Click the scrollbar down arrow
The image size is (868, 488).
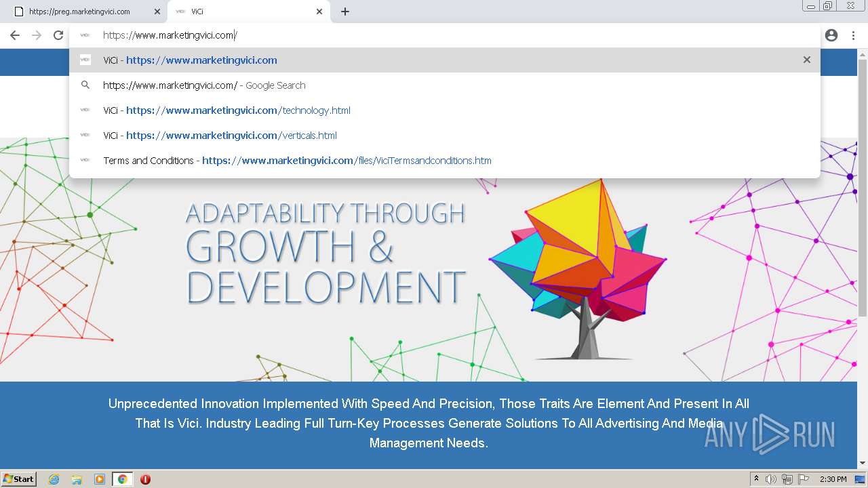pyautogui.click(x=863, y=463)
